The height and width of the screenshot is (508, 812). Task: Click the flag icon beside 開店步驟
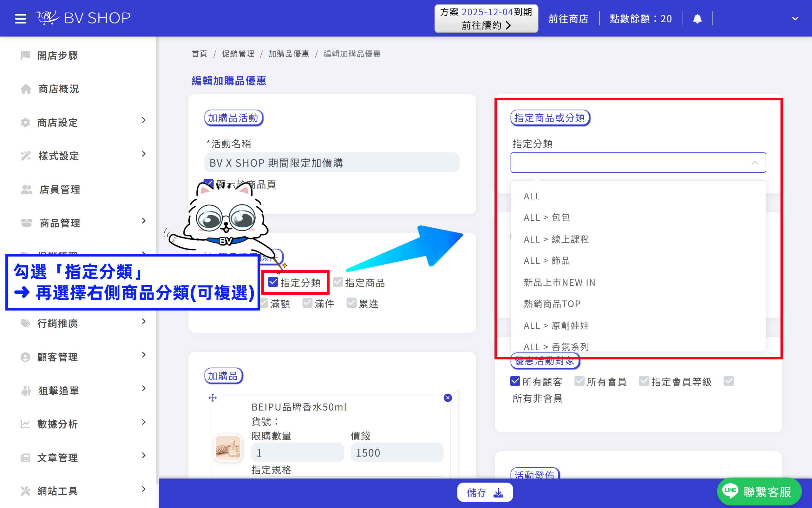(x=25, y=55)
